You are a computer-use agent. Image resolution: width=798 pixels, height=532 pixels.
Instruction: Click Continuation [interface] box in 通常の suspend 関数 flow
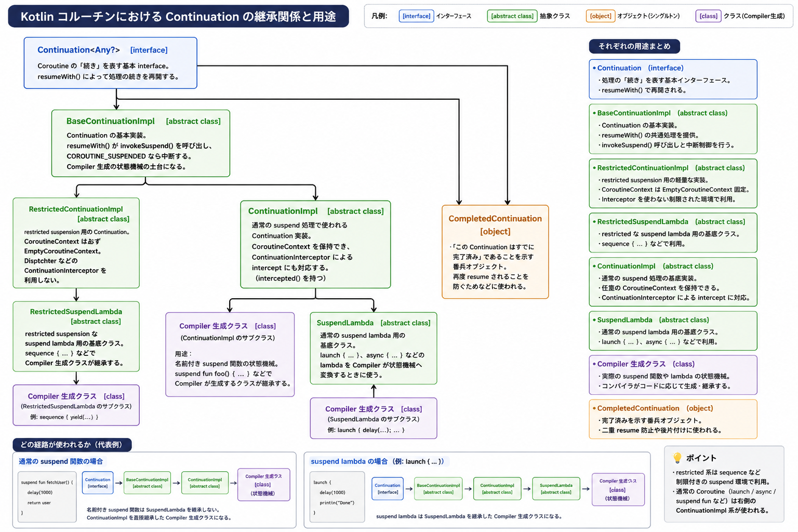click(x=98, y=483)
